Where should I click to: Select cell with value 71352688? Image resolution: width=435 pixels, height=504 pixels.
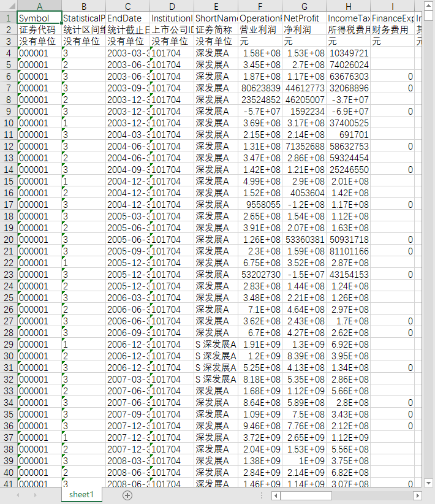(x=304, y=147)
